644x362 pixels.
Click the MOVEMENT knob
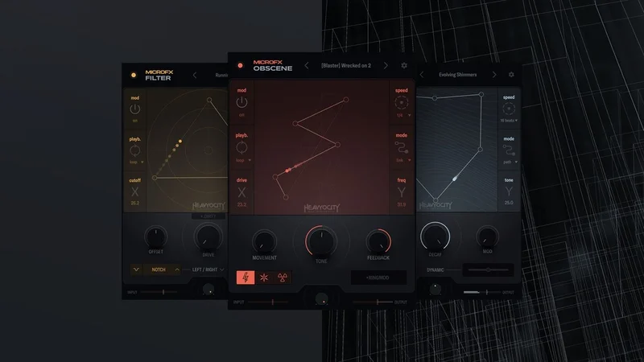pos(264,241)
